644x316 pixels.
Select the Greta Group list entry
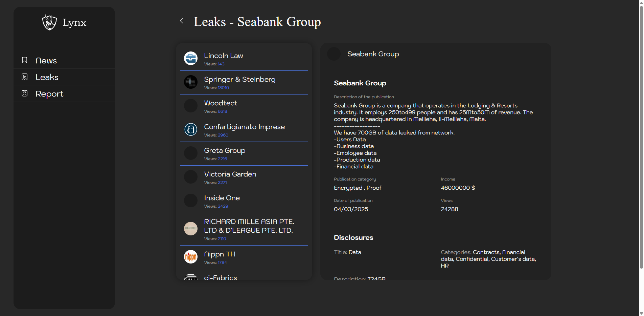(225, 151)
